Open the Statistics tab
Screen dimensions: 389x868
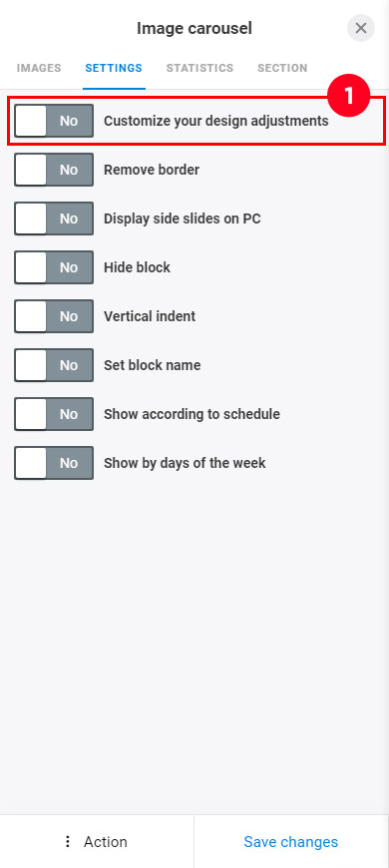pyautogui.click(x=199, y=68)
